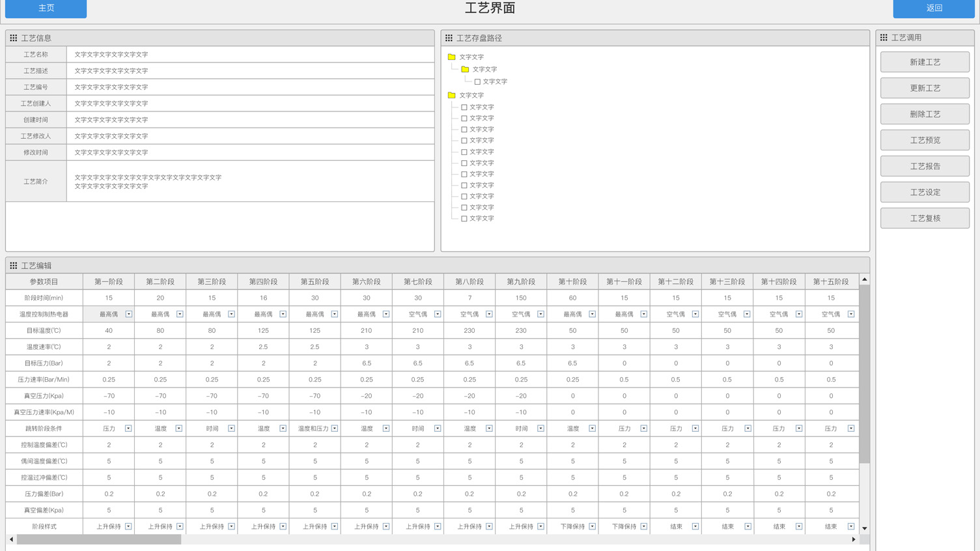Check the first checkbox under second root folder
Image resolution: width=980 pixels, height=551 pixels.
(464, 107)
